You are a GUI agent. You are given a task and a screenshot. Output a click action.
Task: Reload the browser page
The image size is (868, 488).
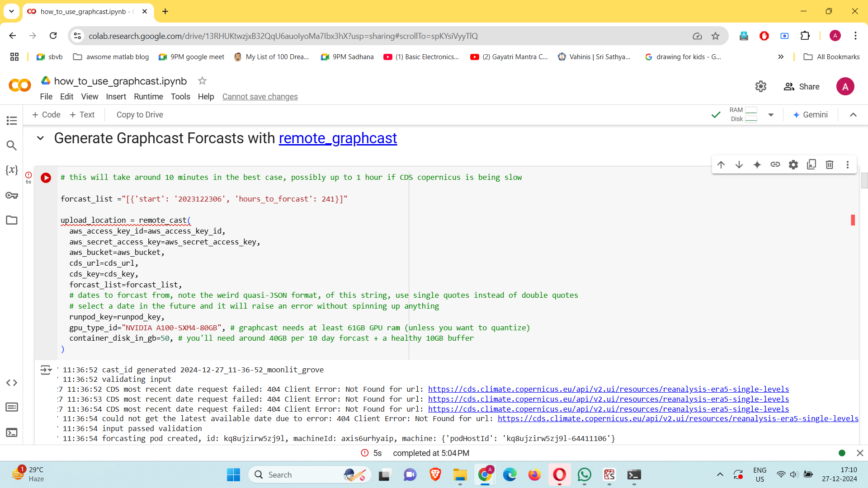(53, 36)
